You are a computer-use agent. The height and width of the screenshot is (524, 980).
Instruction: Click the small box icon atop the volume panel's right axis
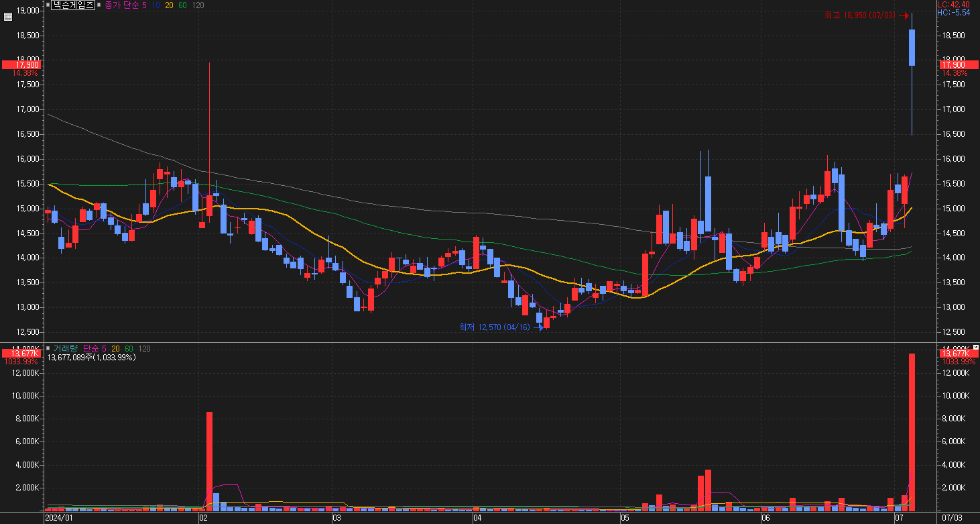pos(975,348)
